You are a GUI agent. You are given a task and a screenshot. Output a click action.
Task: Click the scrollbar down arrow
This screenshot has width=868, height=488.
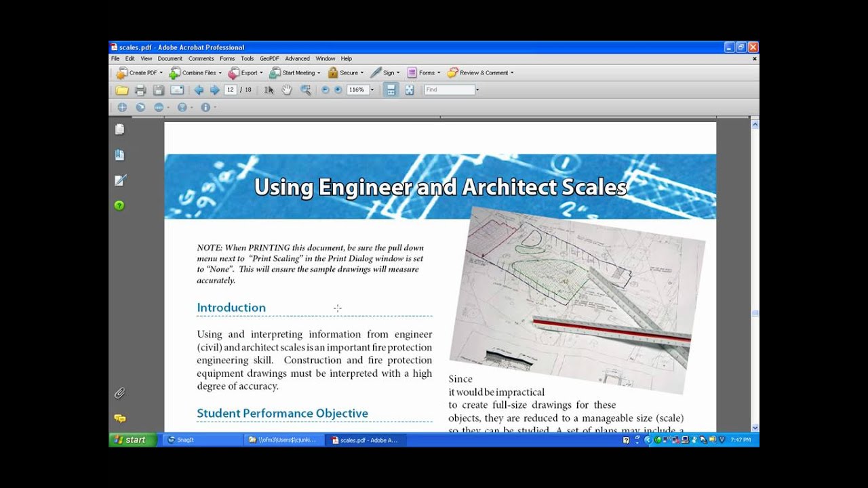pyautogui.click(x=755, y=428)
